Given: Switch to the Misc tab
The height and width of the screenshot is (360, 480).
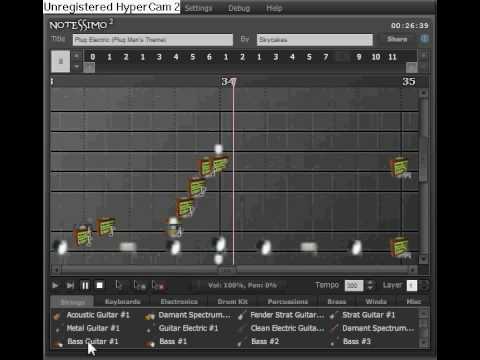Looking at the screenshot, I should 413,302.
